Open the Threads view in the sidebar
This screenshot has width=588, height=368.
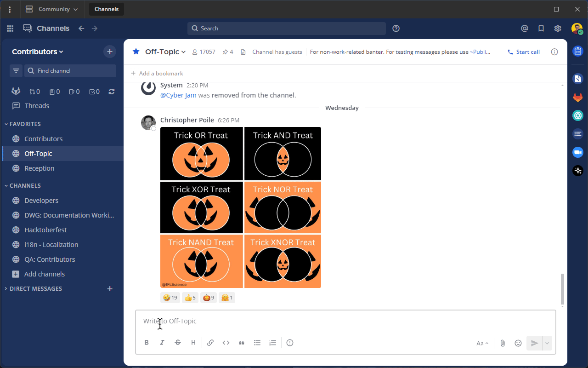click(x=36, y=105)
